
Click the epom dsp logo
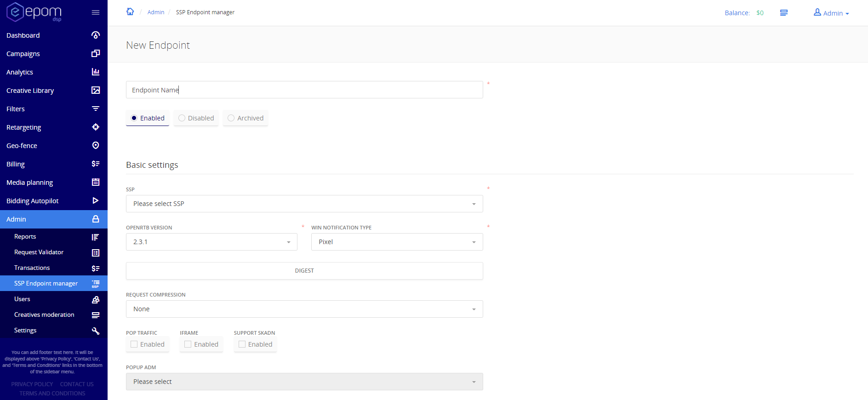[34, 12]
